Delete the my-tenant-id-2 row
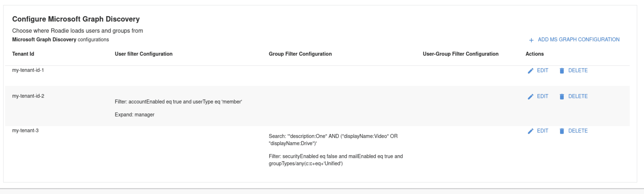 click(x=574, y=96)
